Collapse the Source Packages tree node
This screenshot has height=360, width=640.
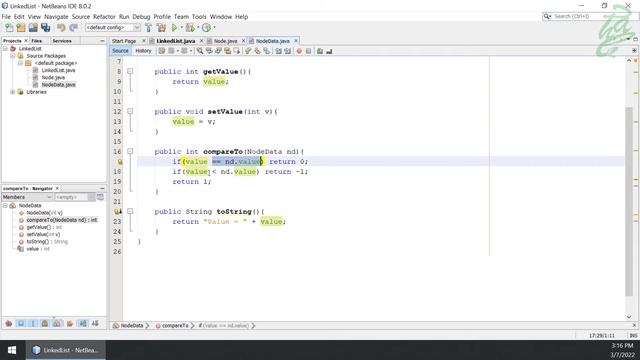[x=13, y=56]
